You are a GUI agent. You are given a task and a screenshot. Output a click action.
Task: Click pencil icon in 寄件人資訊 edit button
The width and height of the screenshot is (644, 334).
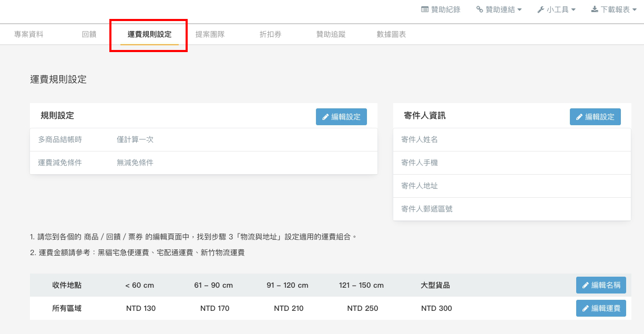tap(579, 117)
